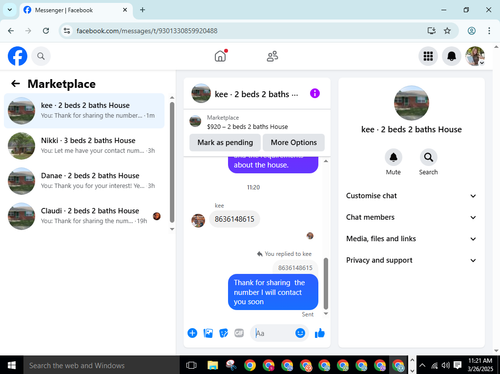Mute this conversation bell button

coord(393,157)
